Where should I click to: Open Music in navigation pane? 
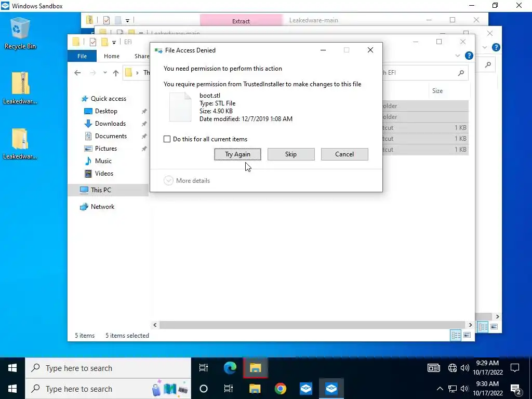point(103,161)
